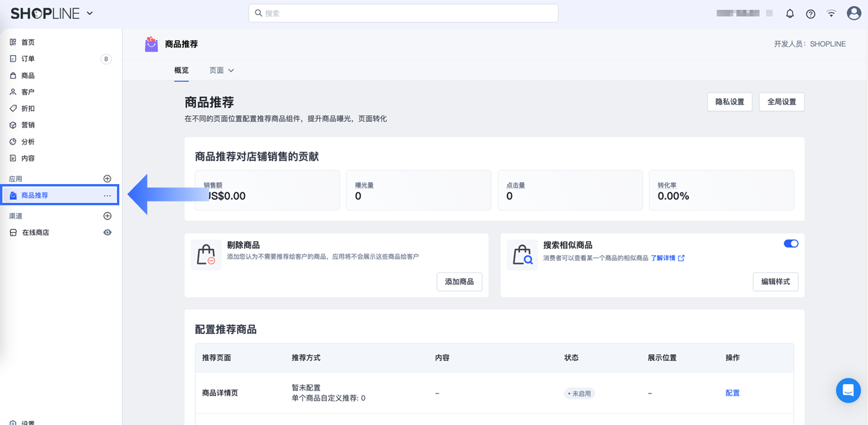Preview online store via eye icon

[x=108, y=232]
